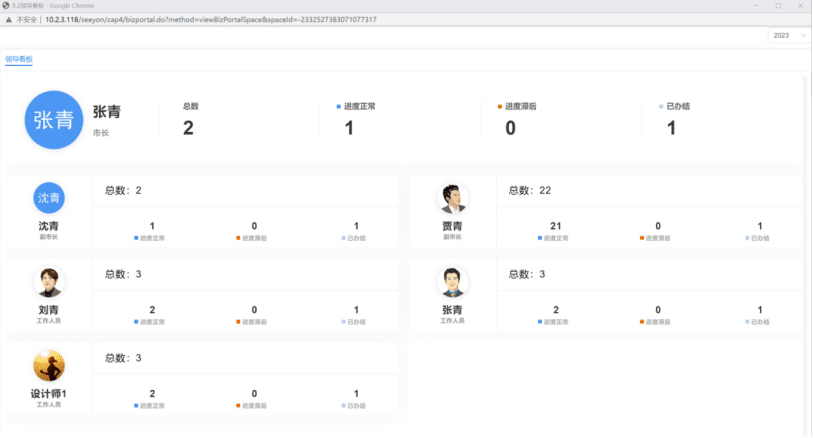Click the mayor's 已办结 count 1
Viewport: 813px width, 438px height.
pos(671,128)
